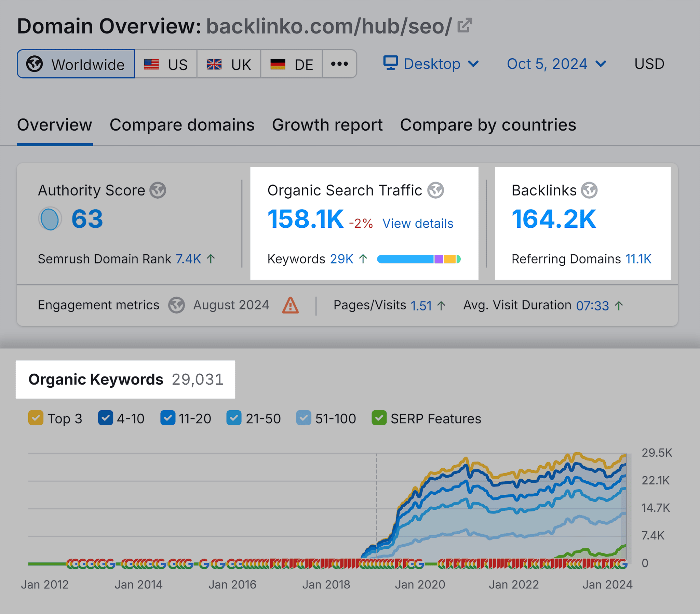The image size is (700, 614).
Task: Disable the SERP Features filter
Action: pos(379,418)
